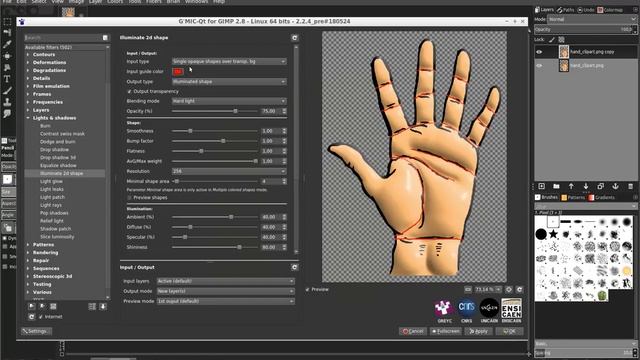Click the Apply button
The width and height of the screenshot is (640, 360).
click(478, 331)
